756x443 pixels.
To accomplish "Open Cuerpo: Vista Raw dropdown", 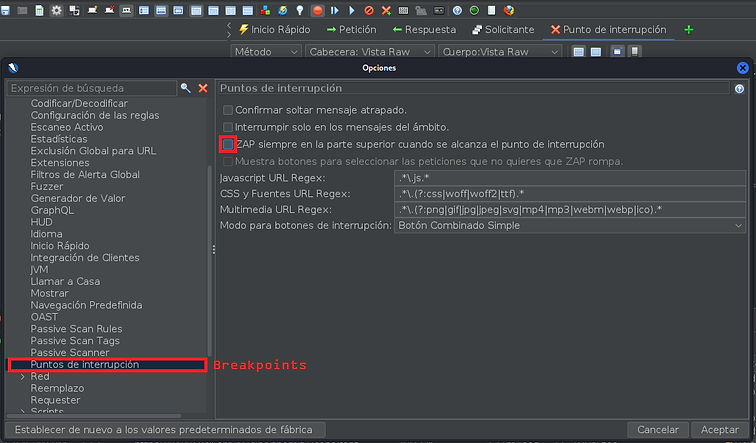I will (x=500, y=52).
